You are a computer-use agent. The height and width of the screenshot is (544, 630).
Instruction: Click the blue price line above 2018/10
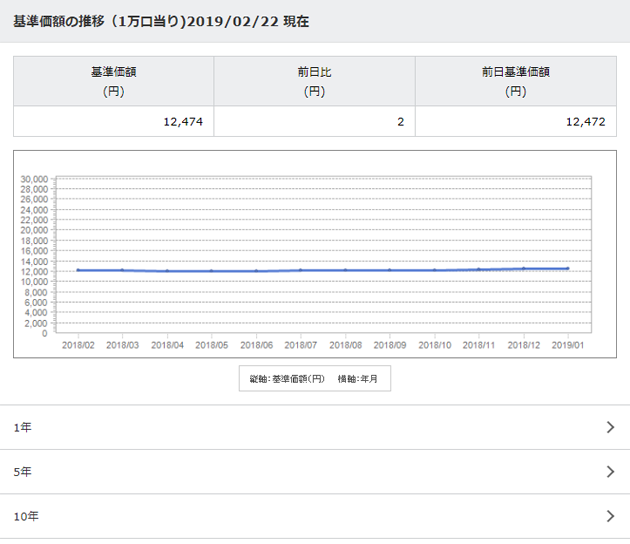tap(435, 270)
